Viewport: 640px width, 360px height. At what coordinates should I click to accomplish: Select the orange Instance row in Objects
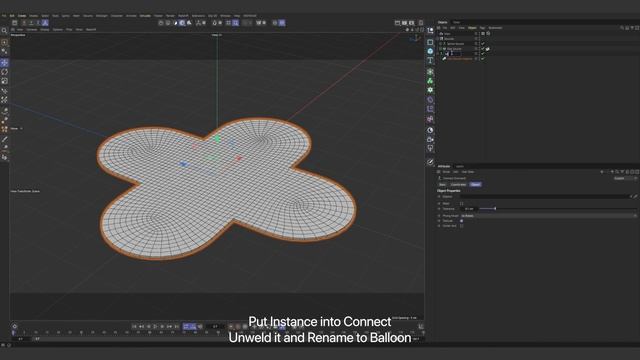pos(460,59)
